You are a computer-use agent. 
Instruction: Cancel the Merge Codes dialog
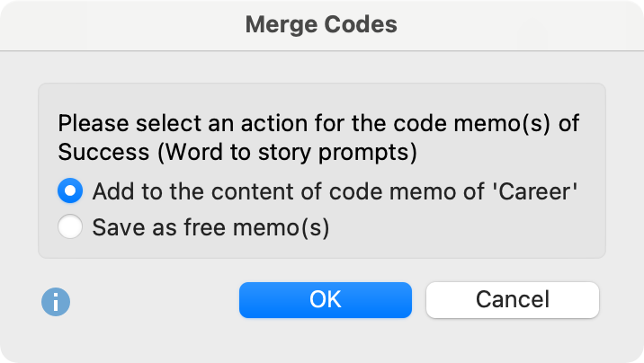pyautogui.click(x=513, y=300)
